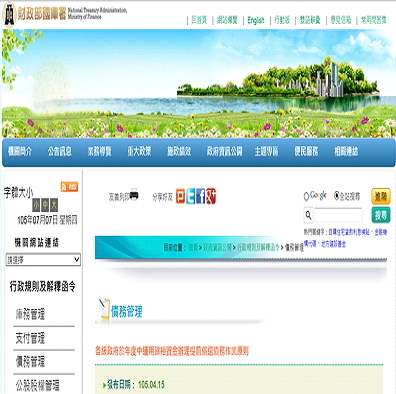Open 支付管理 in left sidebar
Viewport: 396px width, 394px height.
pyautogui.click(x=30, y=338)
